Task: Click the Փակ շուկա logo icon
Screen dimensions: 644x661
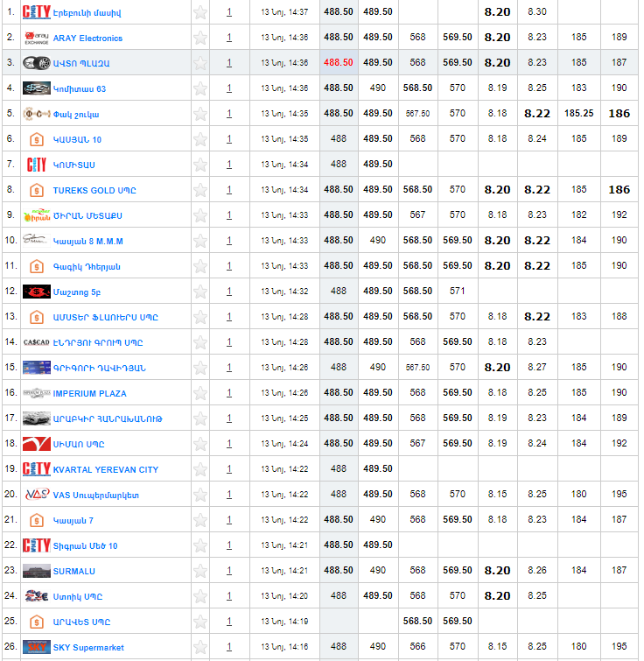Action: [x=36, y=114]
